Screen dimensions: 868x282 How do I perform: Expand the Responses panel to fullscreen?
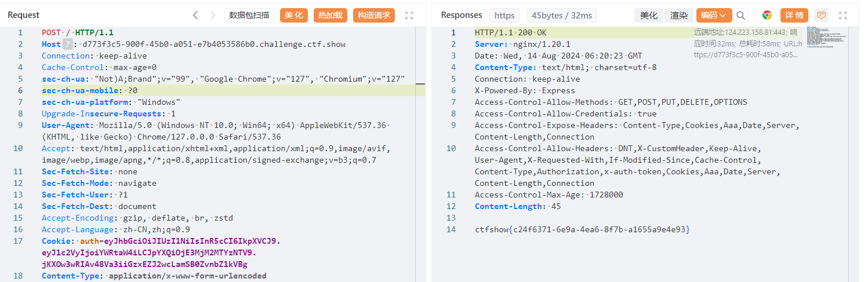[x=843, y=16]
